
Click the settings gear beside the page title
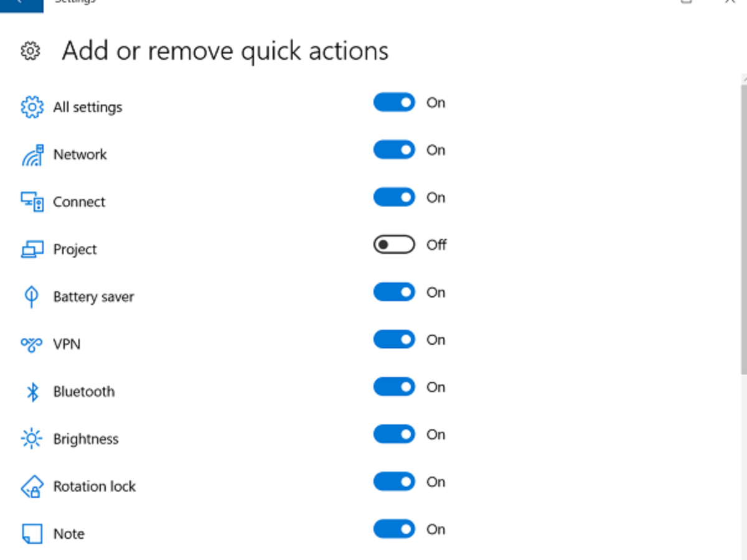pyautogui.click(x=31, y=51)
